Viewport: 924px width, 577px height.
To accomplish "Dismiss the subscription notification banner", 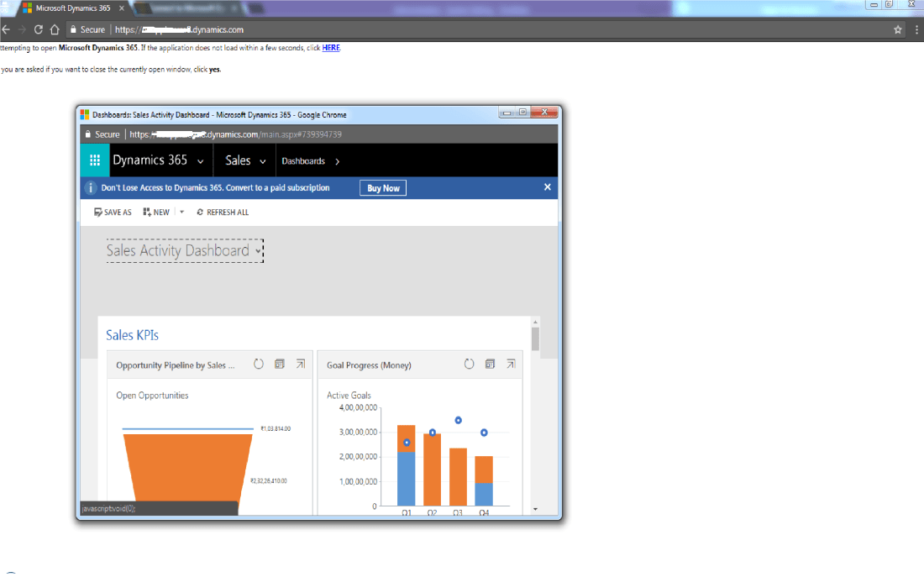I will coord(548,187).
